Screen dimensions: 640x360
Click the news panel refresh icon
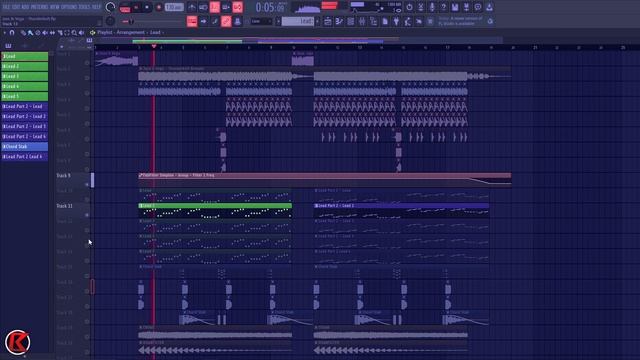point(490,21)
